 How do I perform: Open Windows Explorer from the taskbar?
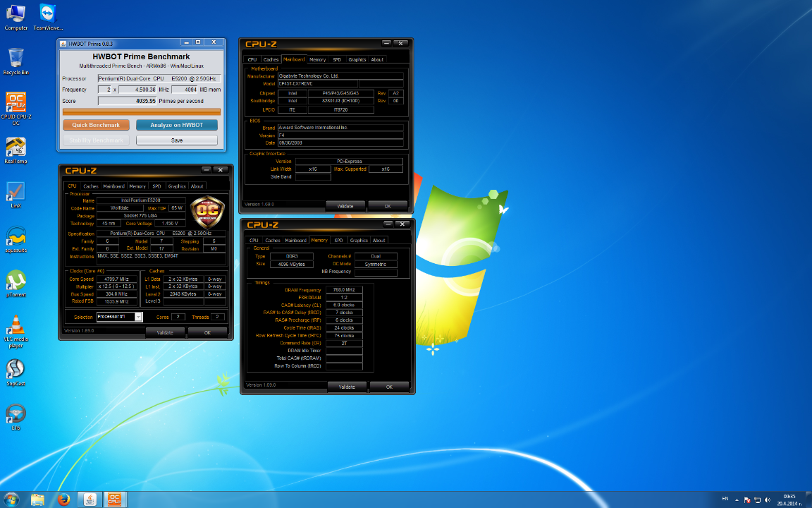tap(37, 500)
